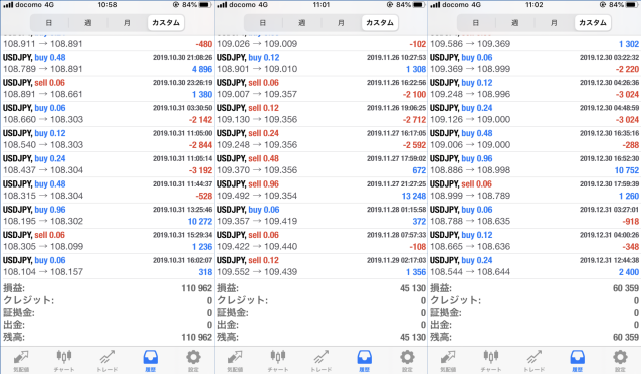This screenshot has width=641, height=374.
Task: Switch to カスタム tab in the 11:02 screen
Action: point(593,23)
